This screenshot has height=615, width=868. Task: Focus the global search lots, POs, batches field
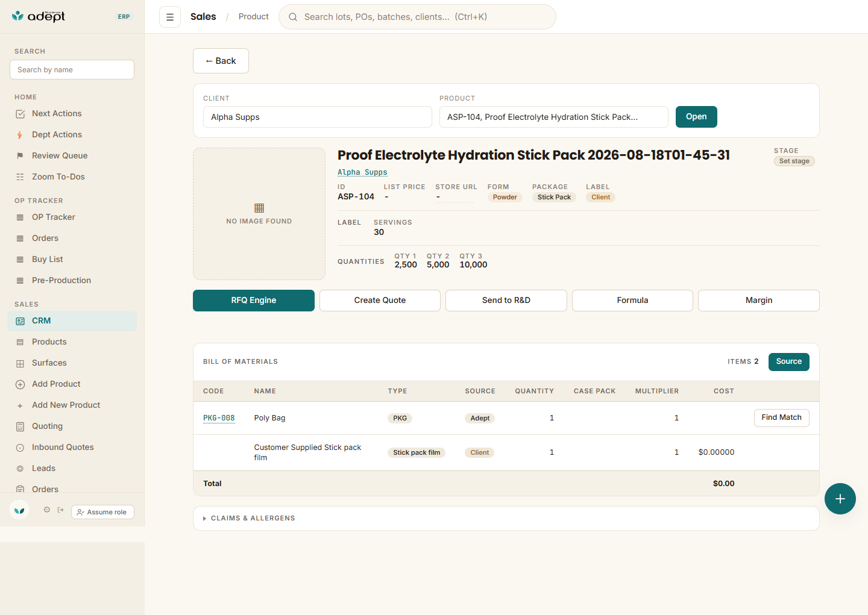pos(417,17)
